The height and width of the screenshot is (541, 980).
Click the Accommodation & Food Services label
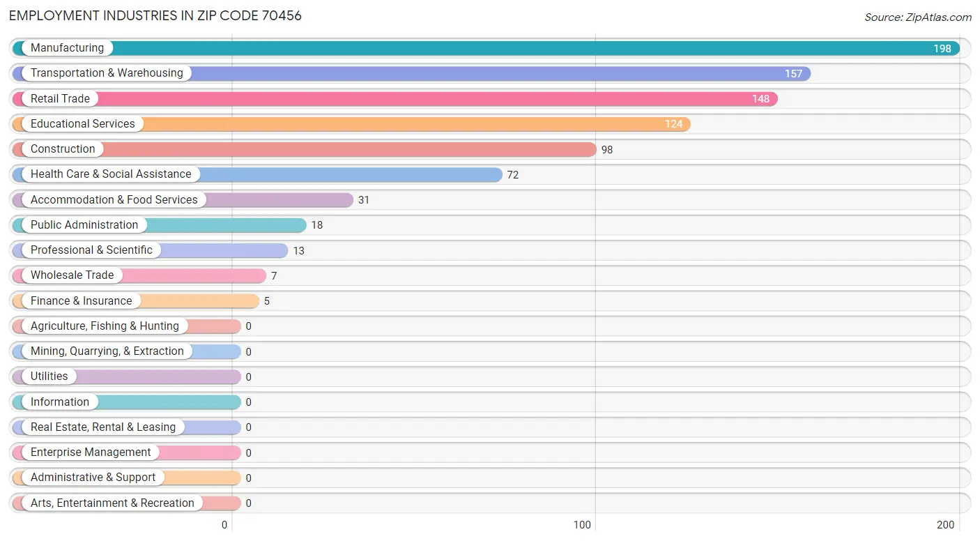(x=114, y=200)
